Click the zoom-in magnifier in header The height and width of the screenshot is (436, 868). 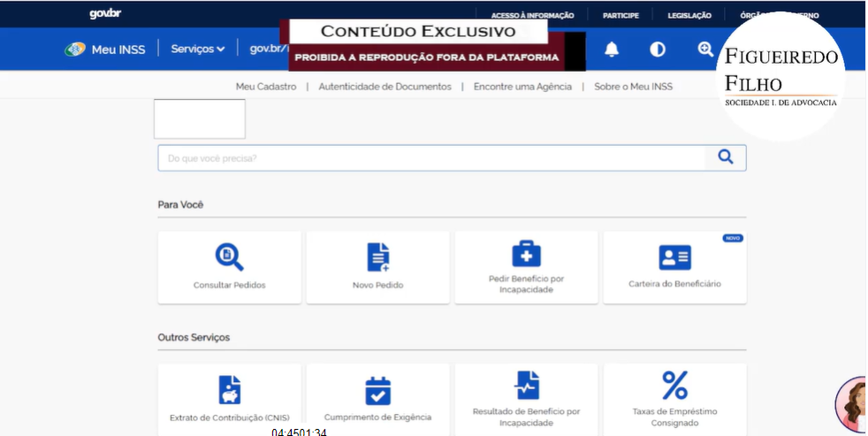705,50
